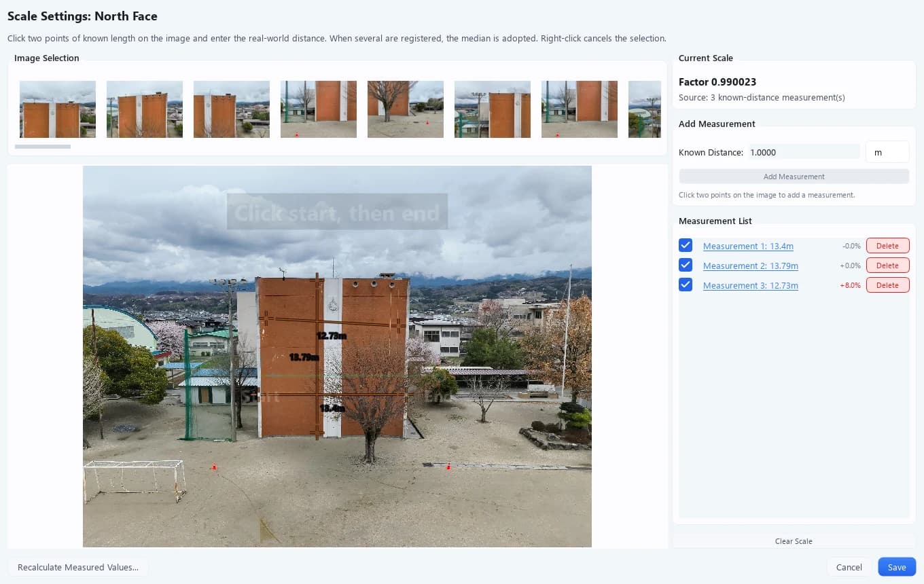924x584 pixels.
Task: Uncheck the Measurement 2 checkbox
Action: tap(686, 265)
